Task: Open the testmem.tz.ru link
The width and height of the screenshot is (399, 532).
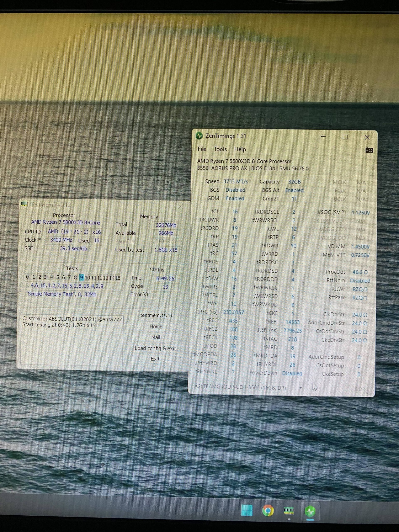Action: (x=156, y=315)
